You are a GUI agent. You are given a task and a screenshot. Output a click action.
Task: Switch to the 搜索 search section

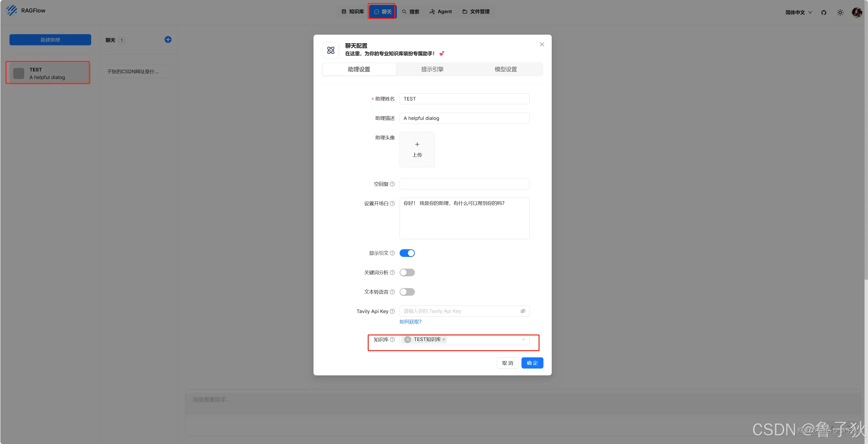[x=410, y=11]
